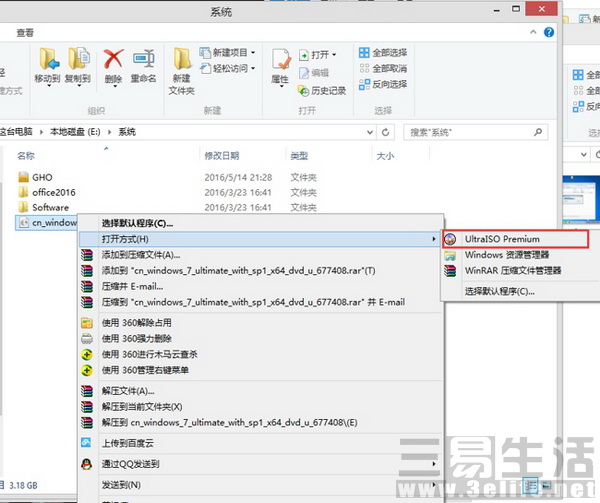The height and width of the screenshot is (503, 600).
Task: Click the Baidu cloud icon
Action: (x=86, y=443)
